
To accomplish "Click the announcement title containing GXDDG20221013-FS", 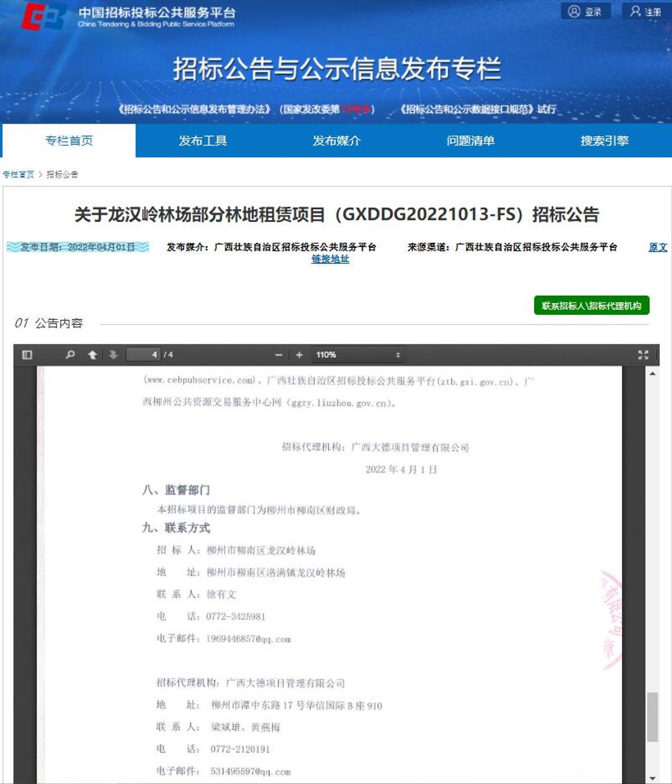I will click(x=337, y=215).
